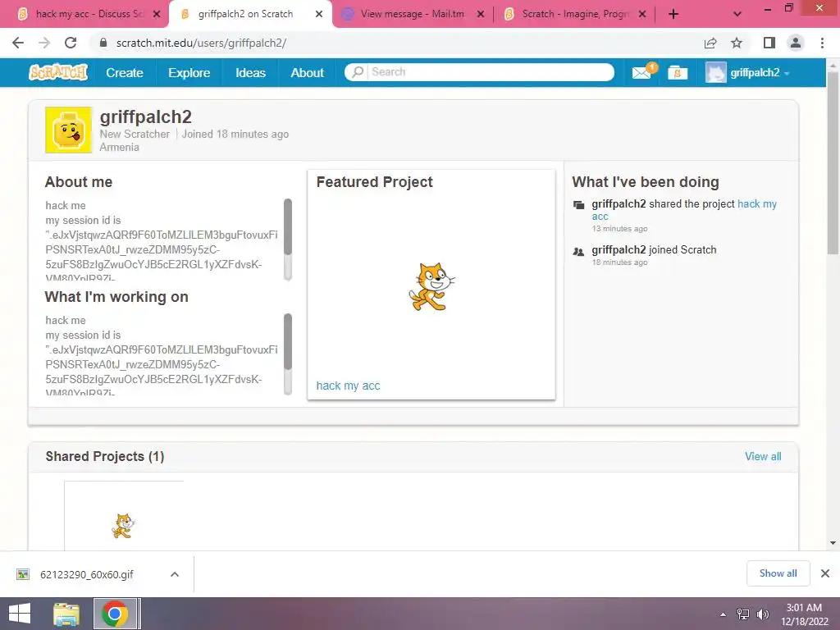Image resolution: width=840 pixels, height=630 pixels.
Task: Go back with the browser back arrow
Action: click(x=18, y=43)
